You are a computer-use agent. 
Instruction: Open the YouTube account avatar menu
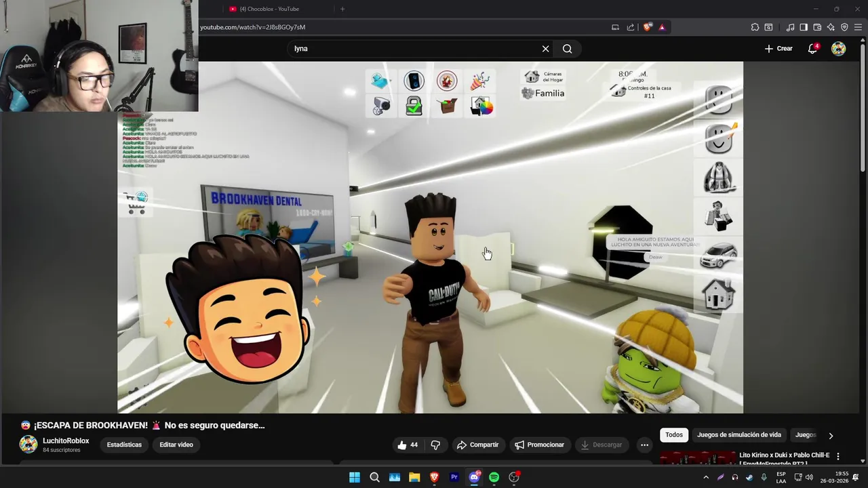[x=839, y=49]
